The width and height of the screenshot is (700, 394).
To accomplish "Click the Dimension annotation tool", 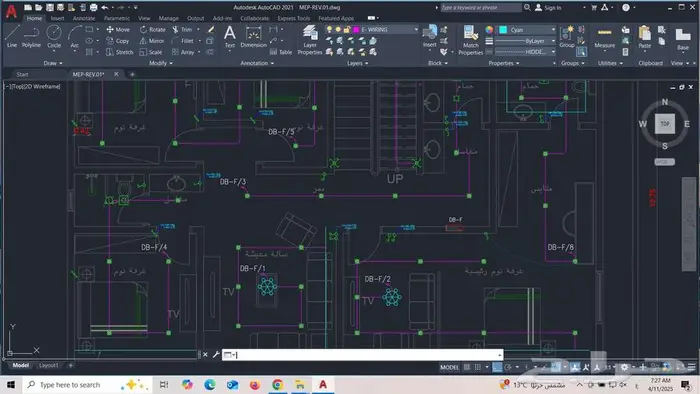I will (x=253, y=36).
